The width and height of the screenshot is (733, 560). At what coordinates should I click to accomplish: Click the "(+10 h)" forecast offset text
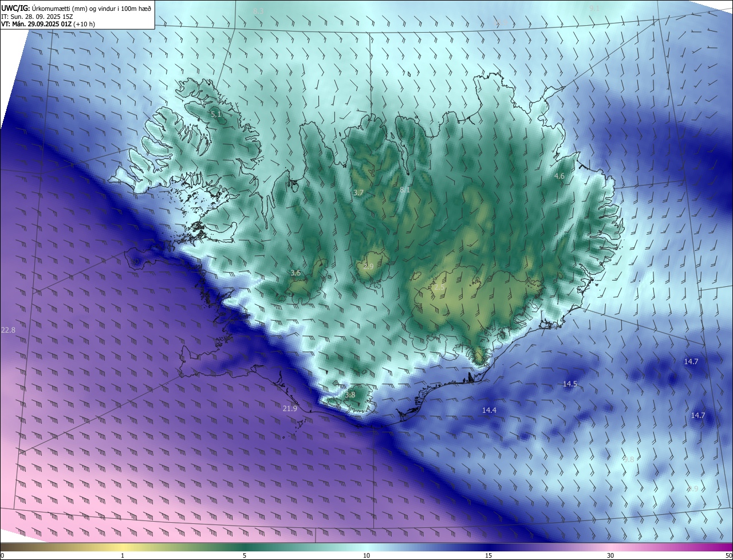click(84, 24)
